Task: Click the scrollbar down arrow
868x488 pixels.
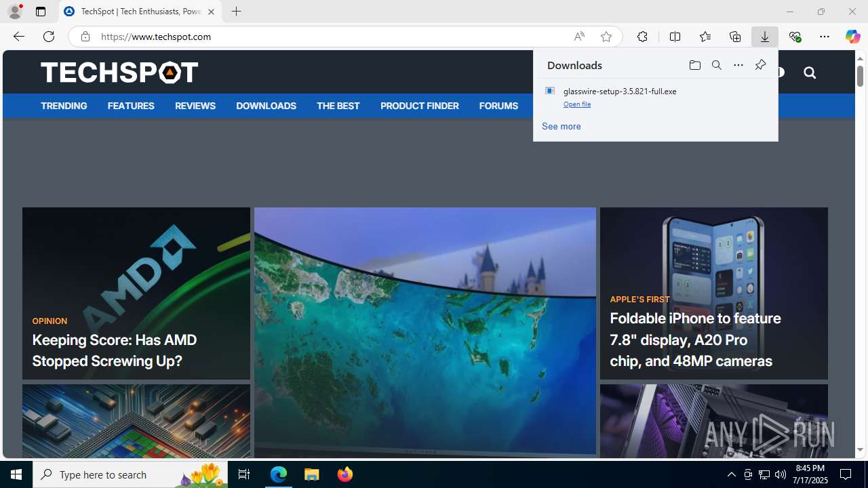Action: 860,450
